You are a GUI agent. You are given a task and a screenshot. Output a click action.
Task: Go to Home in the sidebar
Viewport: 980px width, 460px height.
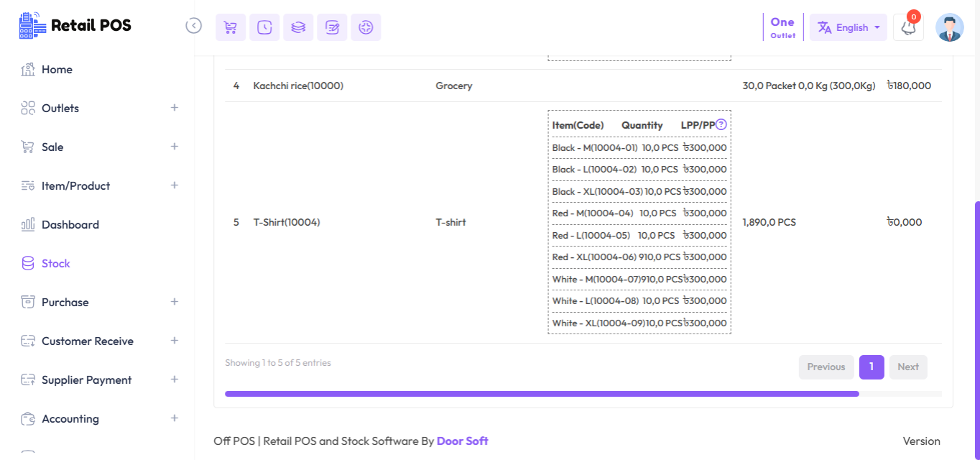click(57, 70)
